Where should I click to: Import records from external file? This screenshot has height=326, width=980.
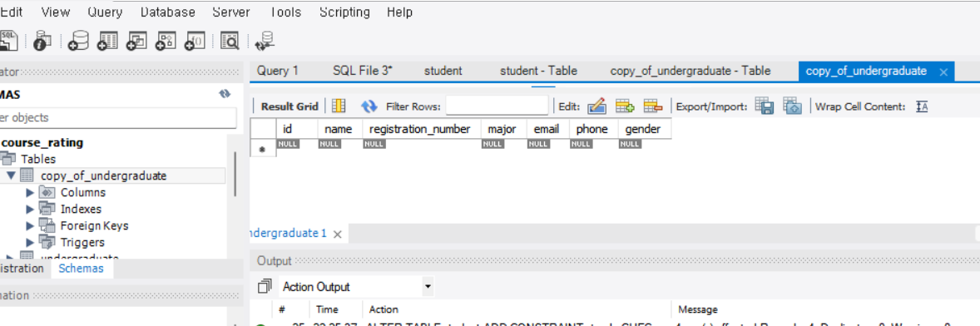pyautogui.click(x=793, y=106)
